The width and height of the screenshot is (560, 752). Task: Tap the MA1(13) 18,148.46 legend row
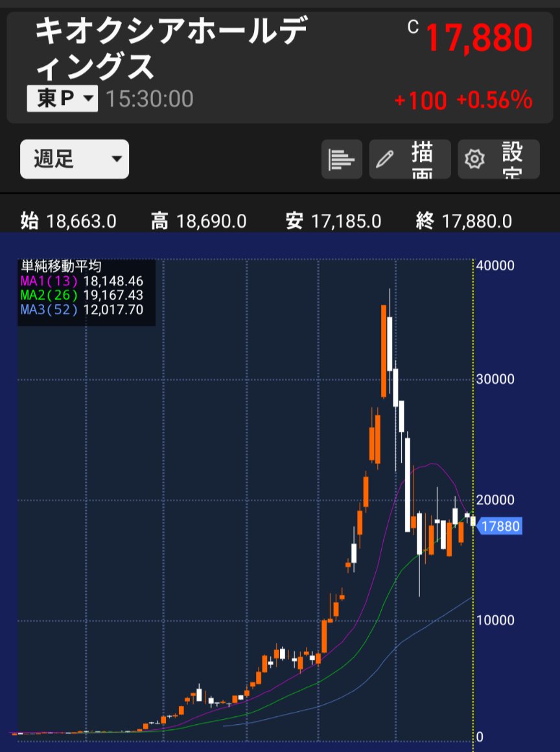pyautogui.click(x=82, y=281)
